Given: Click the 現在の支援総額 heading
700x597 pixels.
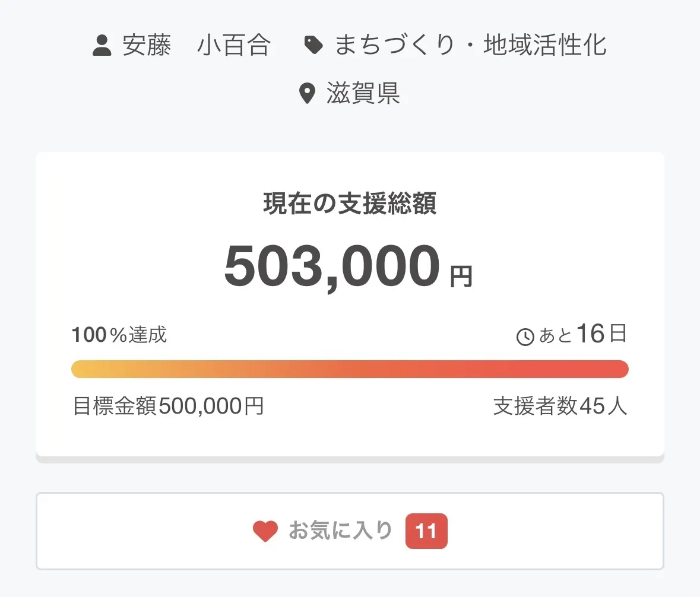Looking at the screenshot, I should (x=350, y=204).
